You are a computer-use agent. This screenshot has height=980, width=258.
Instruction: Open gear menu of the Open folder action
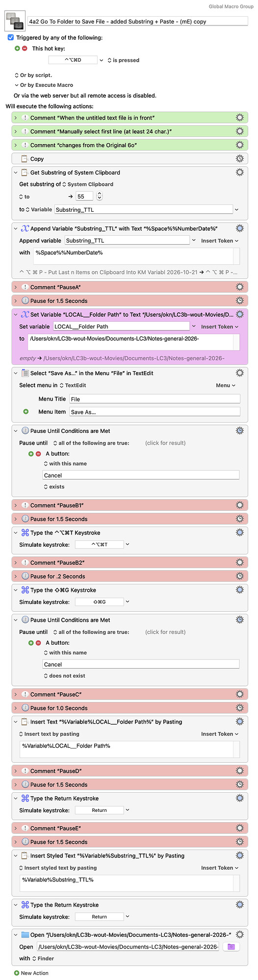pos(240,935)
